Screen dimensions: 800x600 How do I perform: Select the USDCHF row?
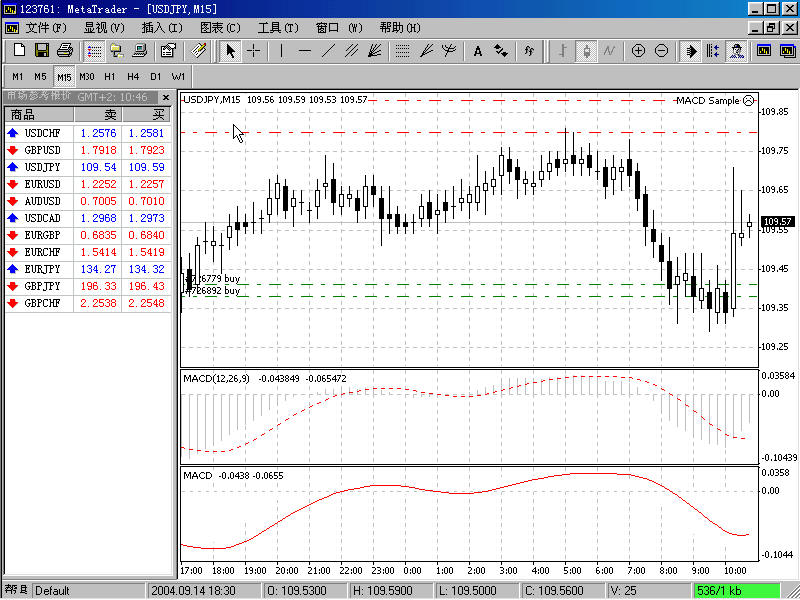click(x=88, y=133)
